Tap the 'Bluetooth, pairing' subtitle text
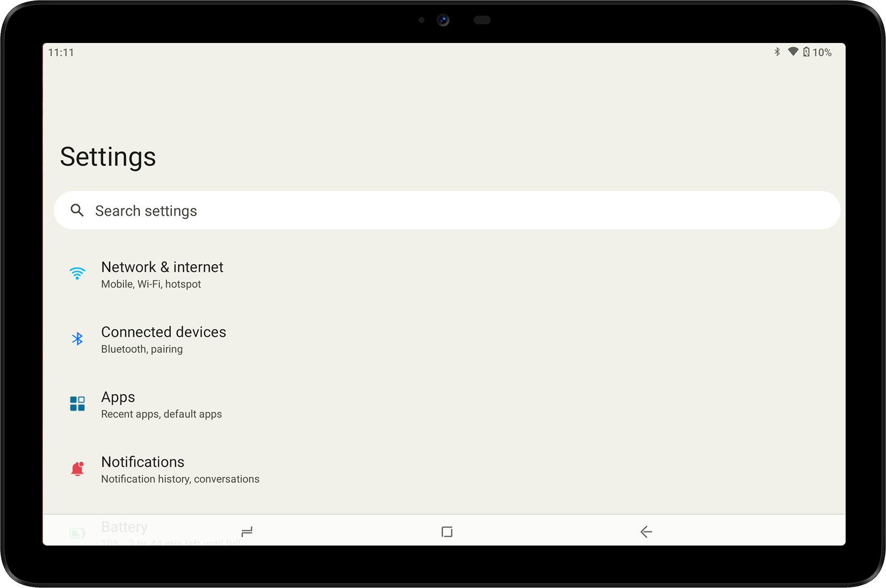Image resolution: width=886 pixels, height=588 pixels. [142, 350]
